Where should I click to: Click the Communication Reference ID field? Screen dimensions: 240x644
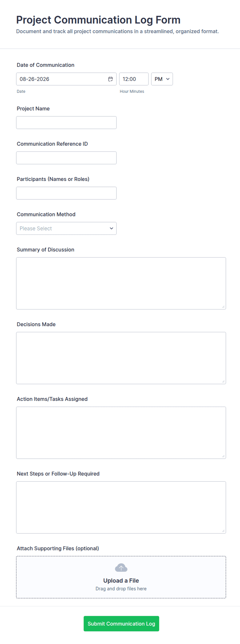tap(66, 158)
